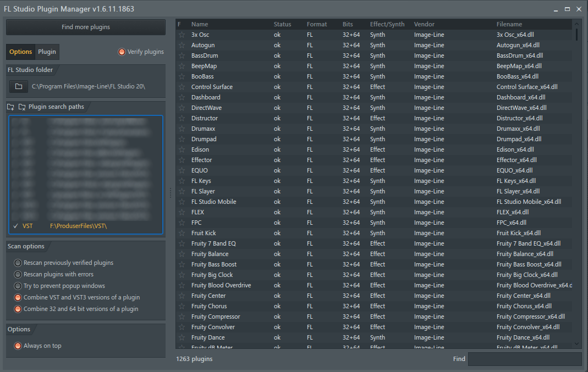Click into the Find search field

[x=524, y=359]
